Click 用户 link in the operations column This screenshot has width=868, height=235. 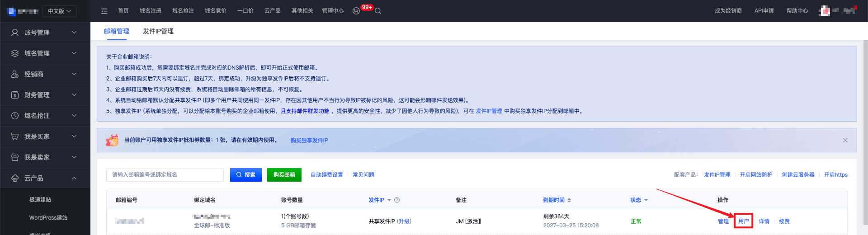click(x=743, y=221)
